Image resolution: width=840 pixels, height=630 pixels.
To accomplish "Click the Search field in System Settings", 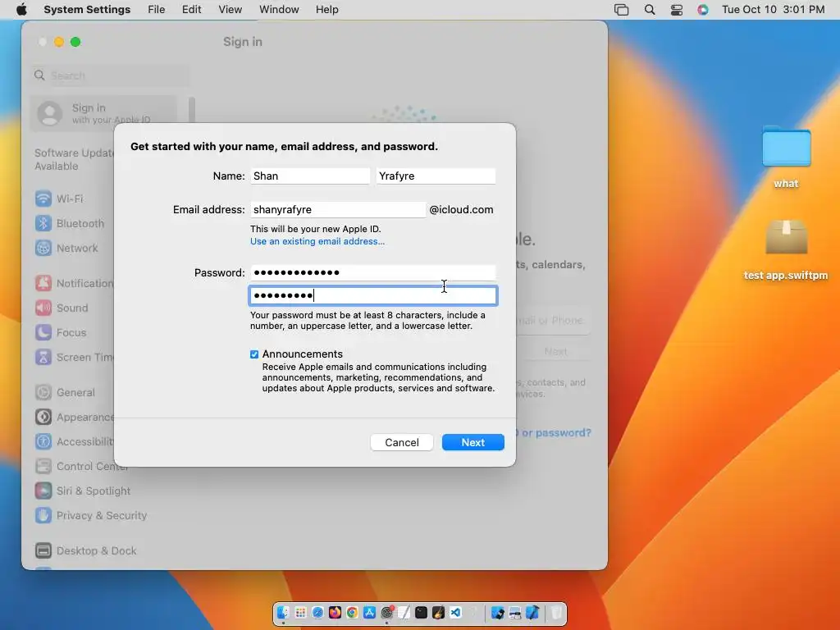I will click(x=110, y=75).
